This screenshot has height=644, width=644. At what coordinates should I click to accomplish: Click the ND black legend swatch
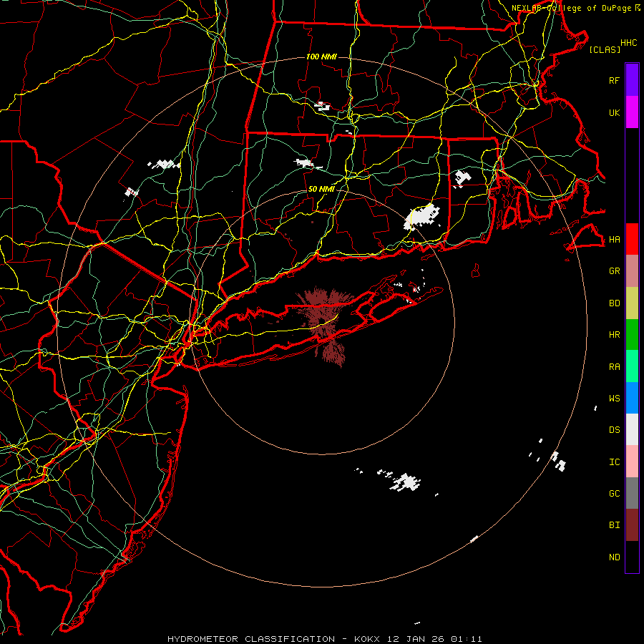pyautogui.click(x=632, y=557)
